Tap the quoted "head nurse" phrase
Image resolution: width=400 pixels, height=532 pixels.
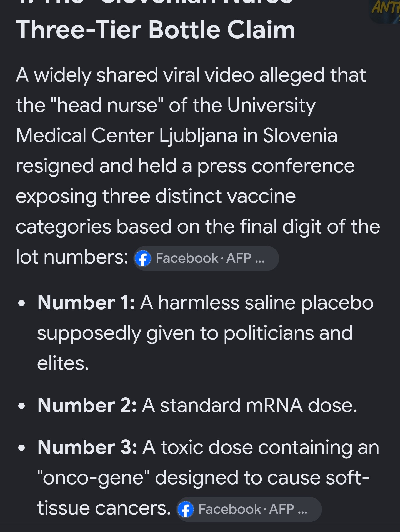click(107, 106)
